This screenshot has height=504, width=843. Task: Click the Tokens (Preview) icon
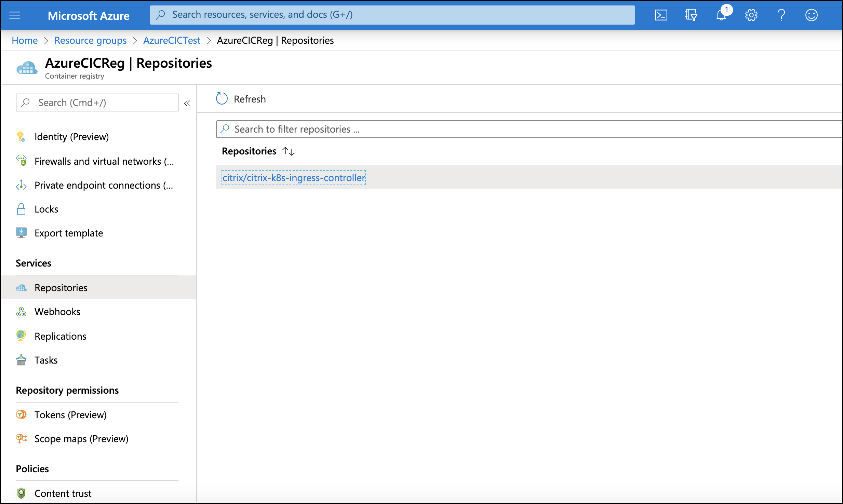point(21,414)
